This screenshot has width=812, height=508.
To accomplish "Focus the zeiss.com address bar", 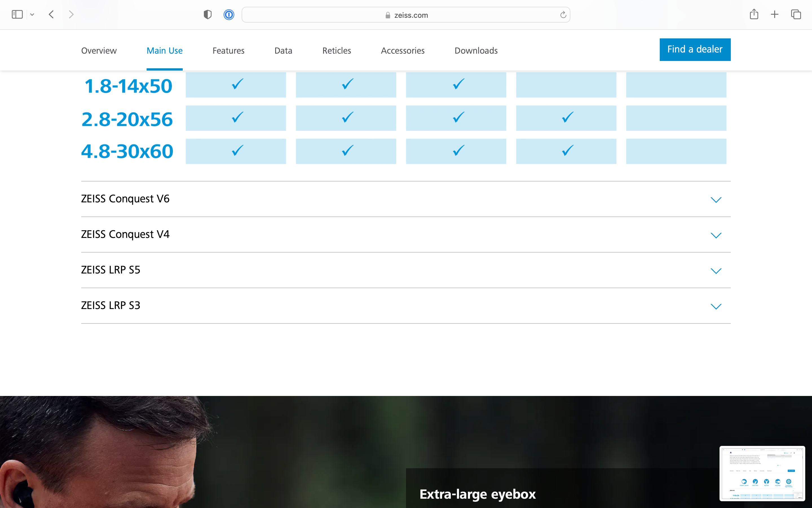I will 406,15.
